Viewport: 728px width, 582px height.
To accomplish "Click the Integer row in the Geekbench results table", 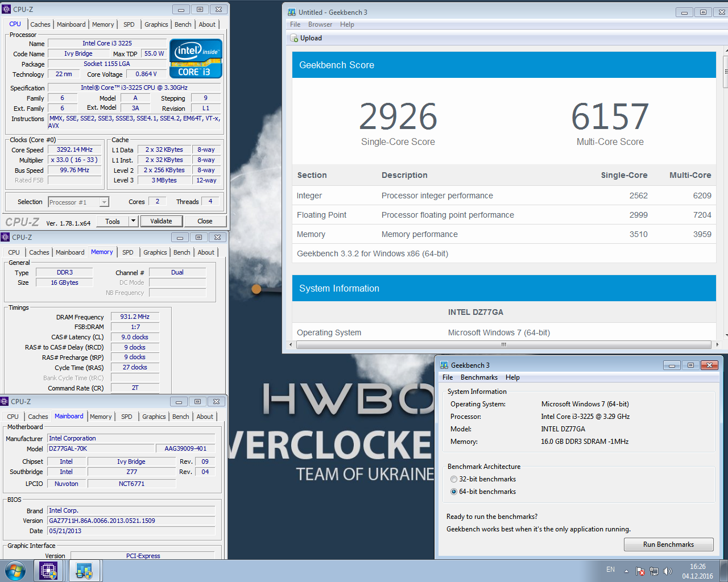I will [504, 196].
